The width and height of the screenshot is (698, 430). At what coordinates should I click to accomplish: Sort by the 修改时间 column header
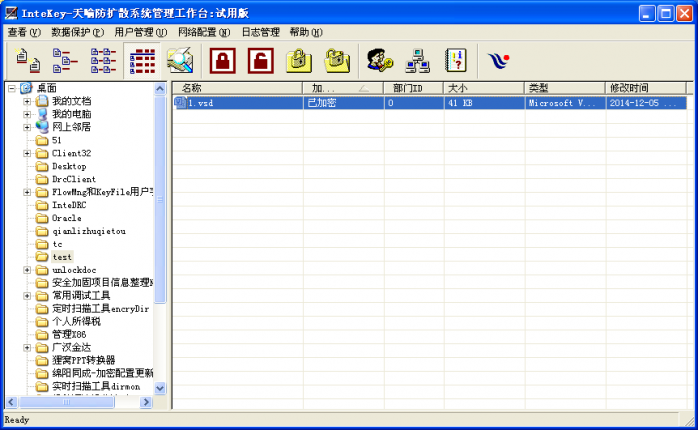point(645,88)
